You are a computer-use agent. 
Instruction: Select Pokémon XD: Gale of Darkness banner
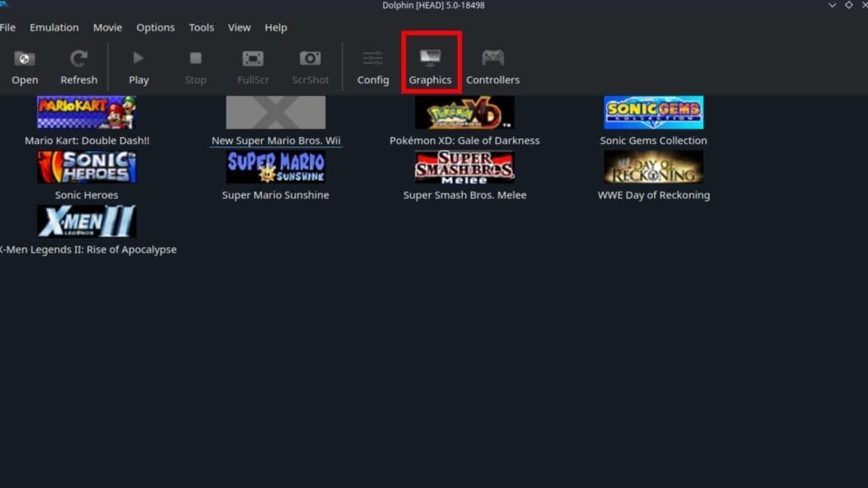(x=465, y=113)
